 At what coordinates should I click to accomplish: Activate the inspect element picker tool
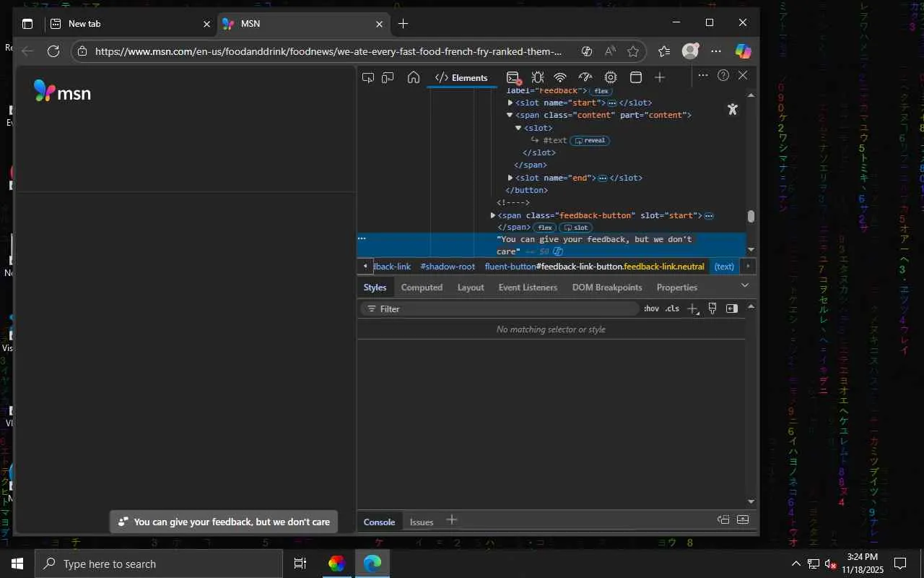368,77
